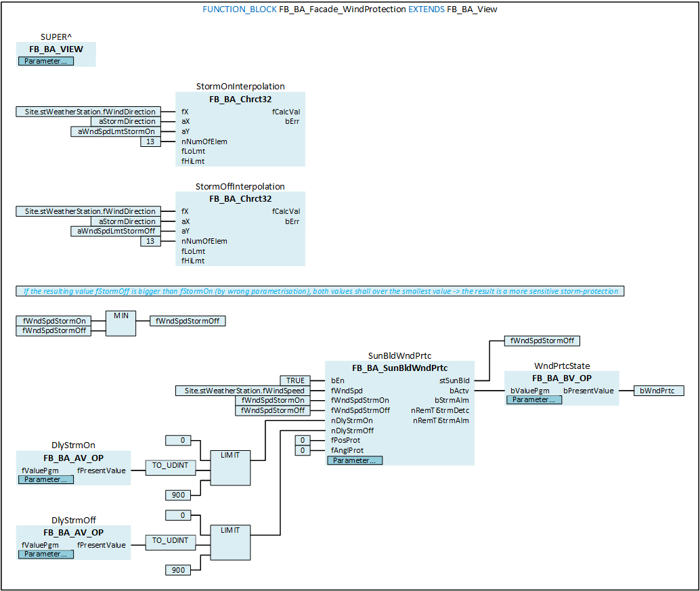Screen dimensions: 700x591
Task: Select the MIN operator block
Action: (x=121, y=324)
